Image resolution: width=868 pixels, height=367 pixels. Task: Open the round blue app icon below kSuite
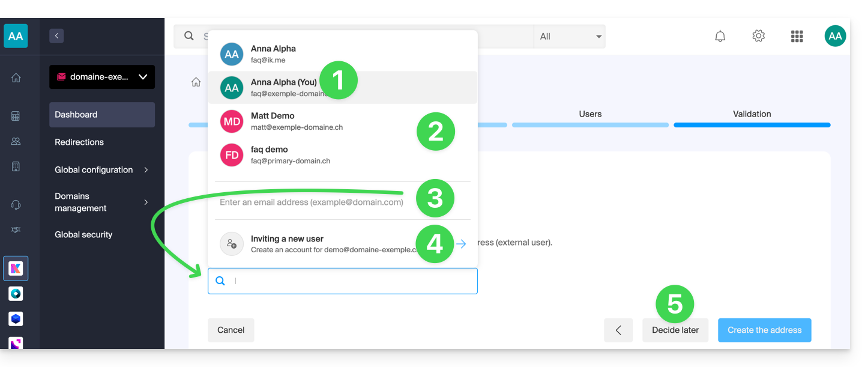[16, 294]
